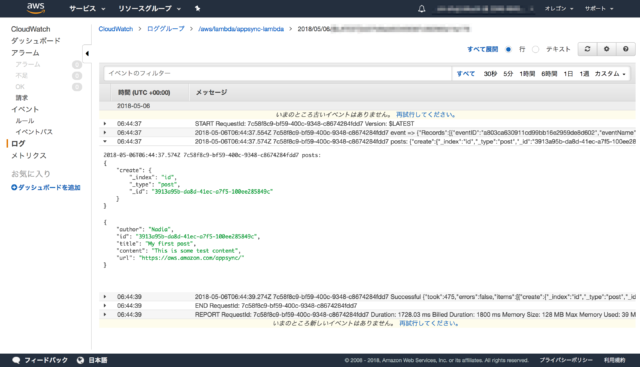Click 不足 alarm state sub-item
Image resolution: width=640 pixels, height=367 pixels.
22,76
